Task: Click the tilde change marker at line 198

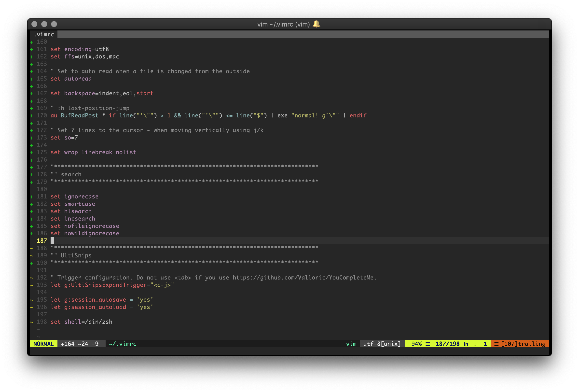Action: click(x=32, y=322)
